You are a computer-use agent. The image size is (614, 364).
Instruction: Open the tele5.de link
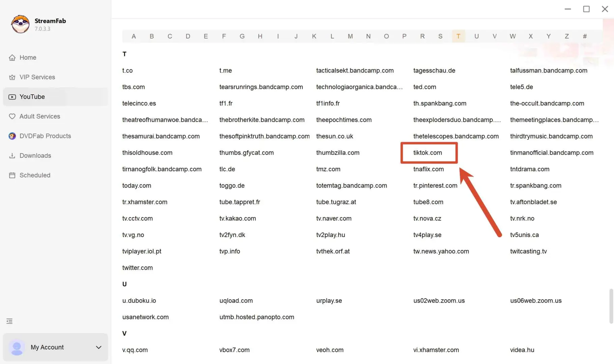coord(522,87)
